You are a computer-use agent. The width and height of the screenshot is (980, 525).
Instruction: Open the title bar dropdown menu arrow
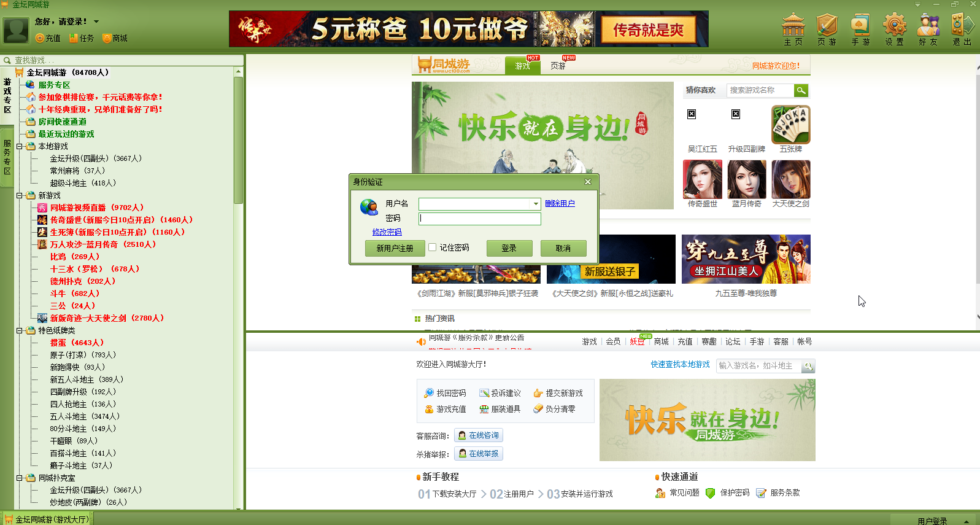coord(917,4)
